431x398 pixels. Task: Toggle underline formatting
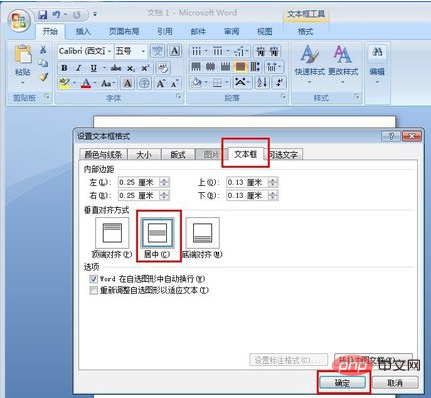tap(94, 68)
